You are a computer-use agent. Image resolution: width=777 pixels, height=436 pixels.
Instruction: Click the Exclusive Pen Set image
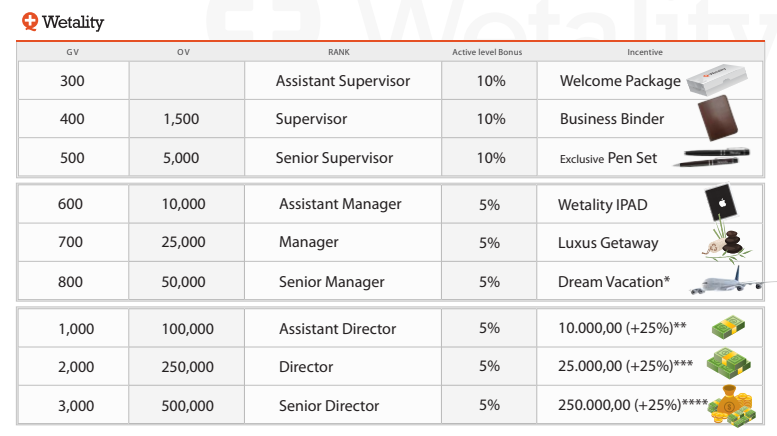[716, 157]
